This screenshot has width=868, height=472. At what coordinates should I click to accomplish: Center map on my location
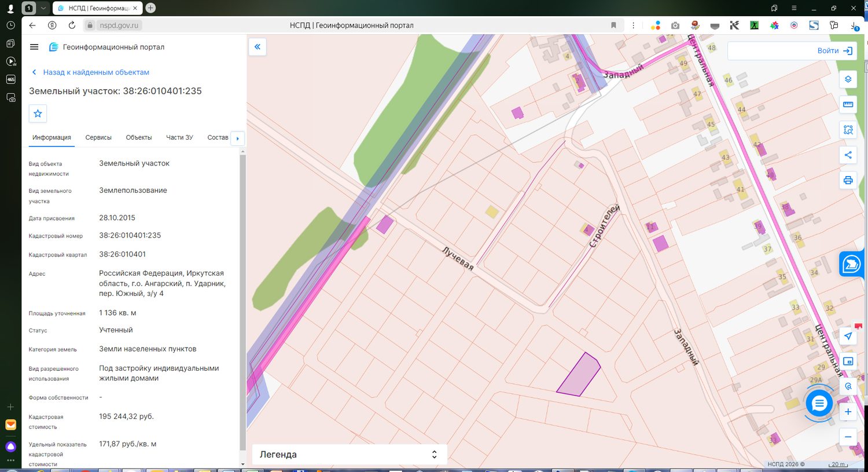pyautogui.click(x=848, y=336)
